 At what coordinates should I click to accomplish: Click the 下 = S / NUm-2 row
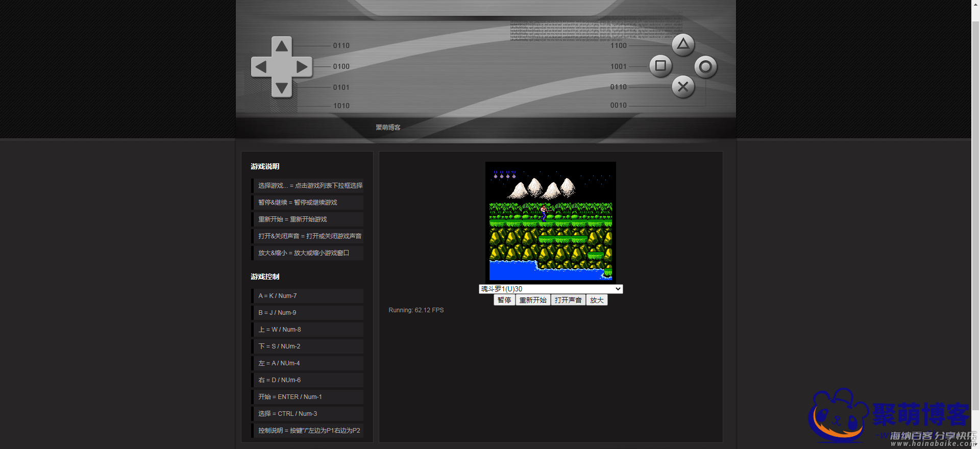click(x=307, y=346)
